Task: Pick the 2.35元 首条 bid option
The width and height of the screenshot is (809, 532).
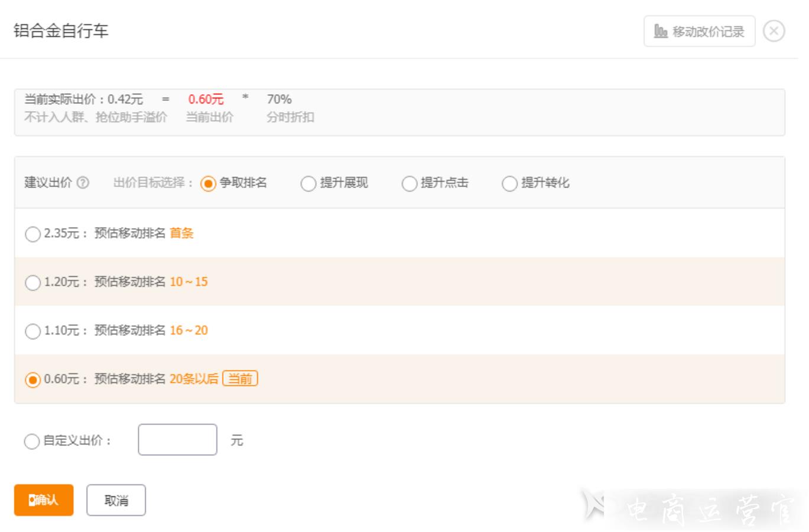Action: click(33, 234)
